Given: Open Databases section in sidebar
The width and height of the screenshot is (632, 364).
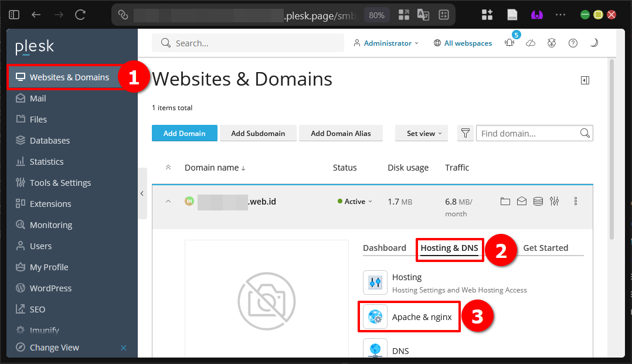Looking at the screenshot, I should coord(43,140).
